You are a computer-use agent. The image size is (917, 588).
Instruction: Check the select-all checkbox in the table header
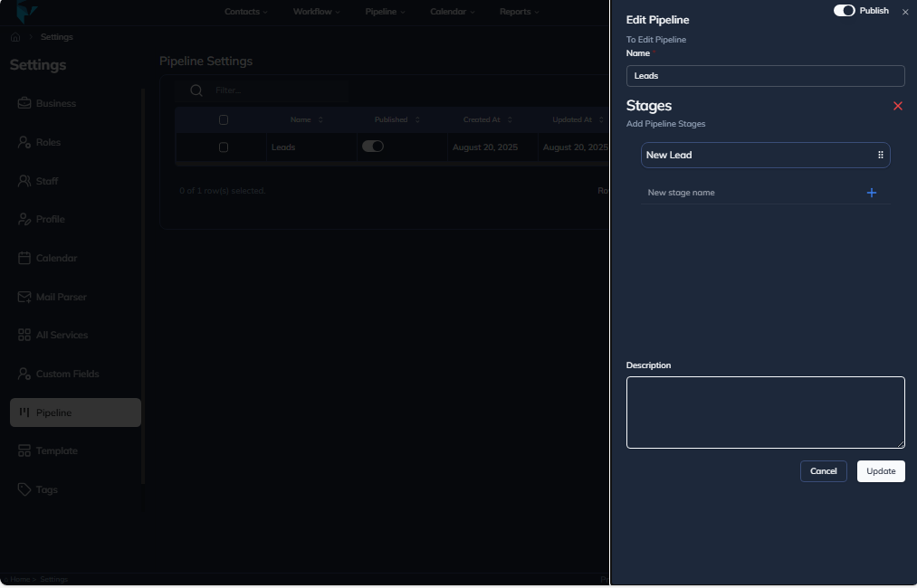click(223, 119)
